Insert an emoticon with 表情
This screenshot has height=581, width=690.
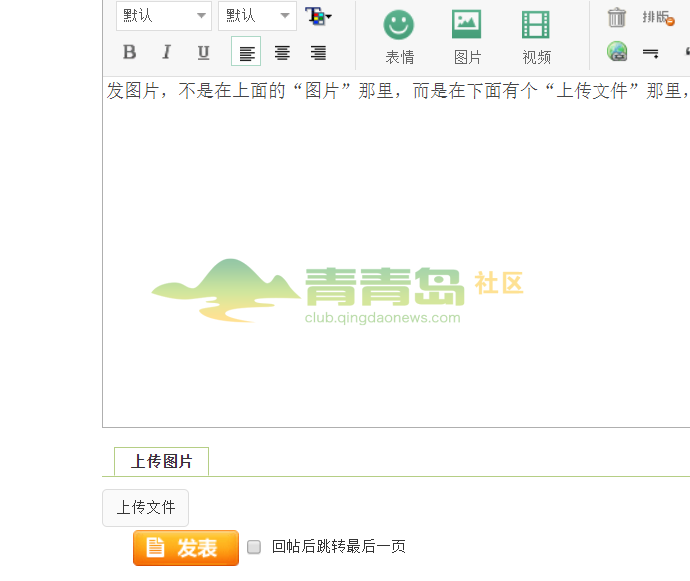pos(399,37)
